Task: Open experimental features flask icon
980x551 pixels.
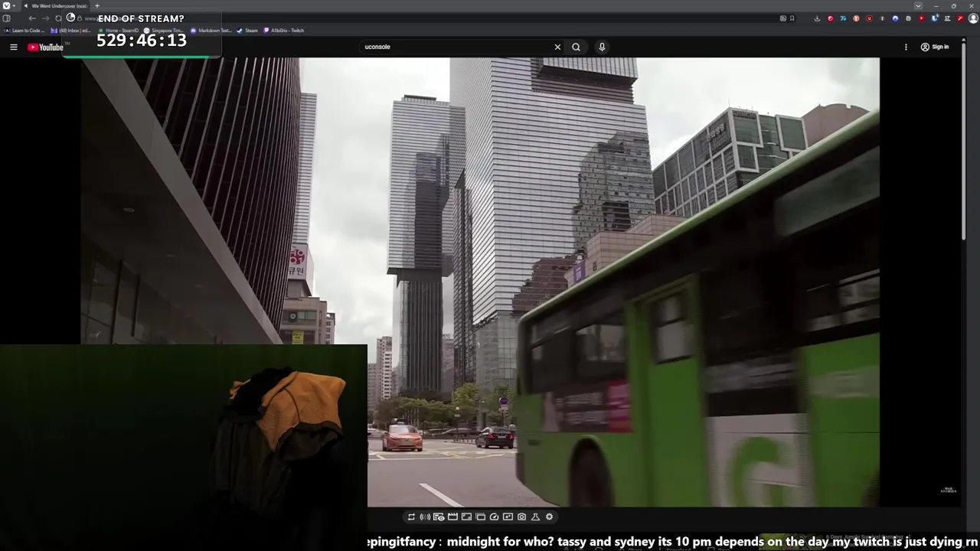Action: tap(535, 517)
